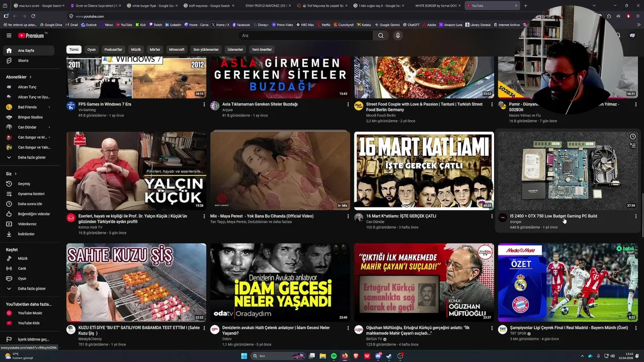644x362 pixels.
Task: Open YouTube Music link in sidebar
Action: tap(28, 313)
